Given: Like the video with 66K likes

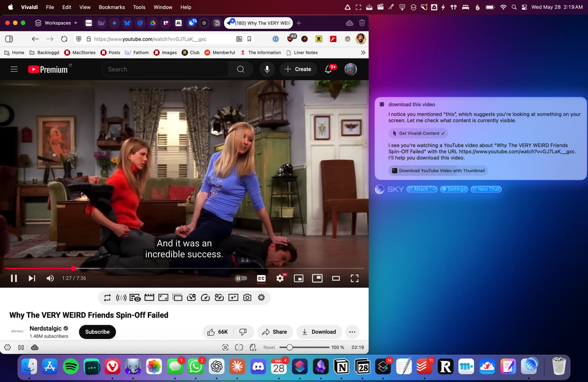Looking at the screenshot, I should pos(218,332).
